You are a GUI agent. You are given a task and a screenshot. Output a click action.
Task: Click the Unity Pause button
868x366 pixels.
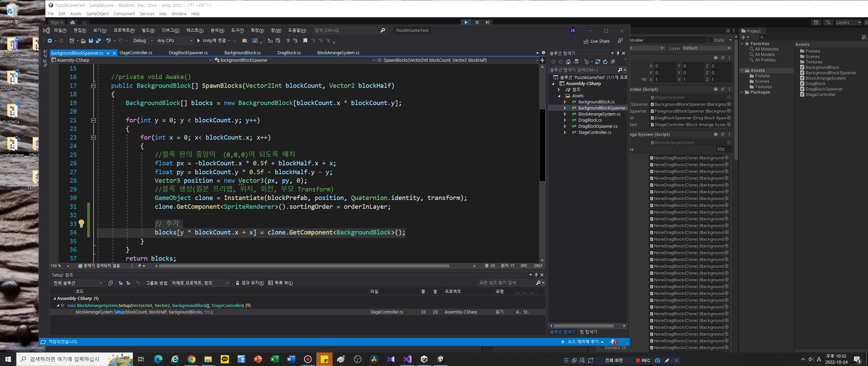pos(477,22)
